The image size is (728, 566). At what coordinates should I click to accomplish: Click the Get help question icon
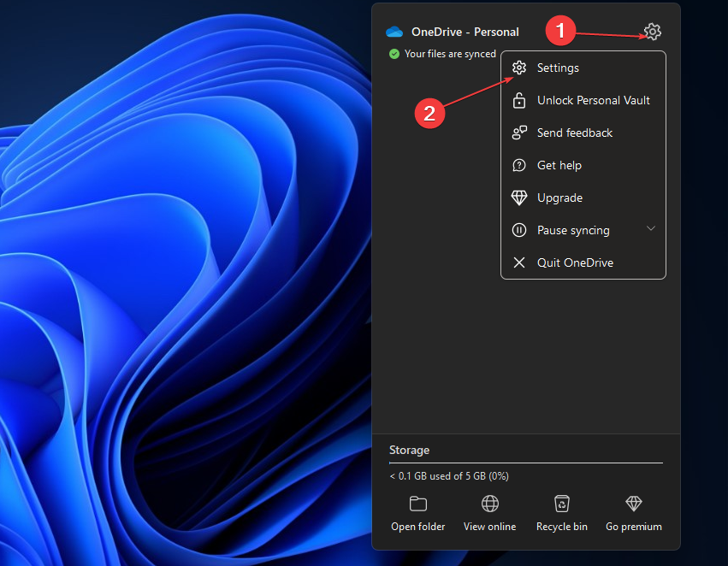pos(519,165)
